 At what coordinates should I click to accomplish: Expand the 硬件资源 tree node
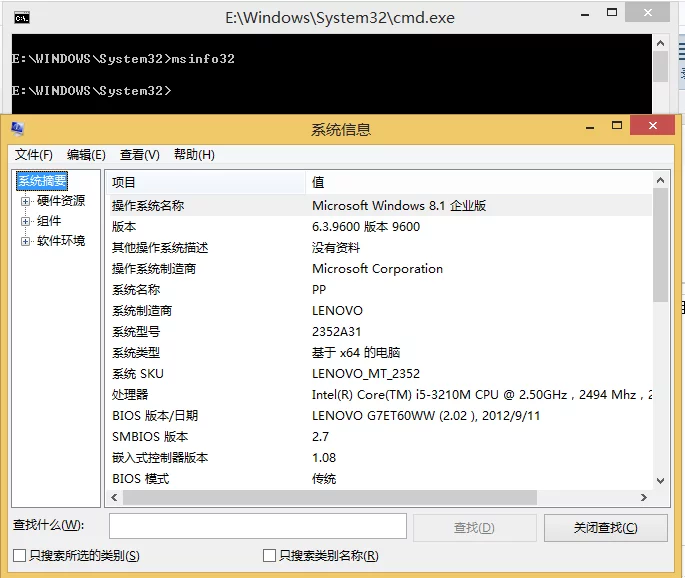pyautogui.click(x=25, y=201)
